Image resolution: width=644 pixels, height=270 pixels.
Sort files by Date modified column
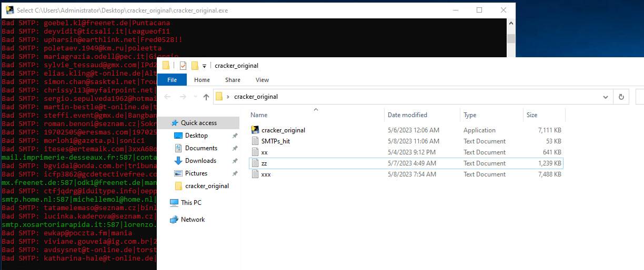[x=407, y=115]
